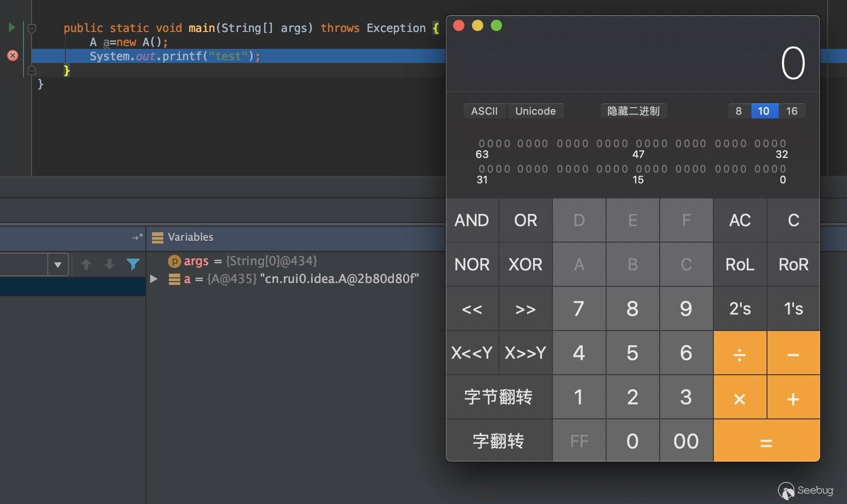847x504 pixels.
Task: Select the Unicode mode segment
Action: pyautogui.click(x=535, y=111)
